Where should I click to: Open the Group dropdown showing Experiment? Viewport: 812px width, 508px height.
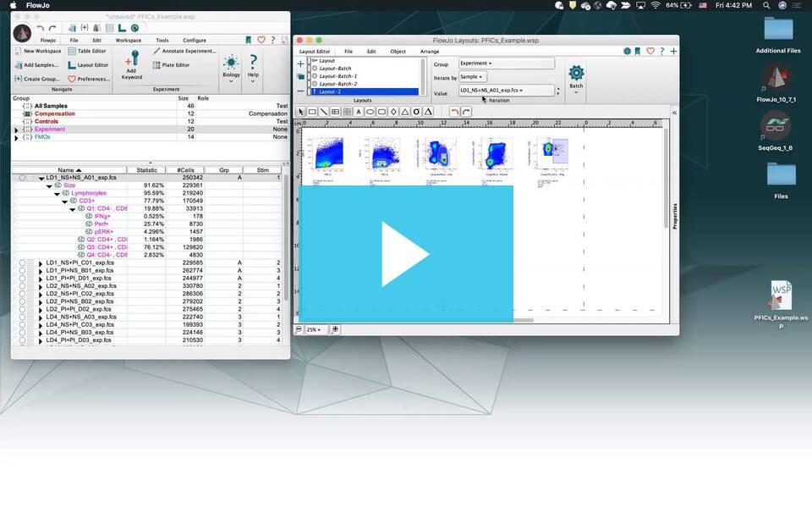point(506,63)
